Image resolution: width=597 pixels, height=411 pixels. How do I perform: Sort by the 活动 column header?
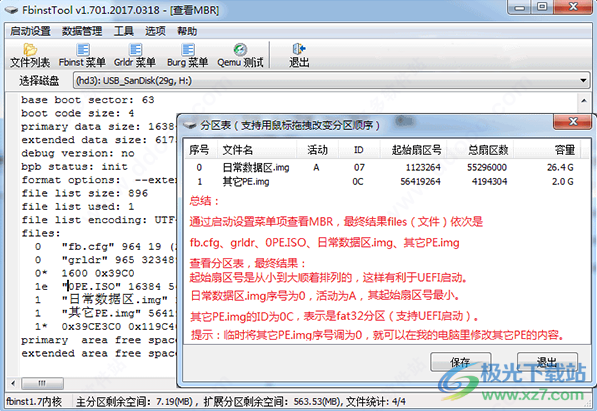317,150
